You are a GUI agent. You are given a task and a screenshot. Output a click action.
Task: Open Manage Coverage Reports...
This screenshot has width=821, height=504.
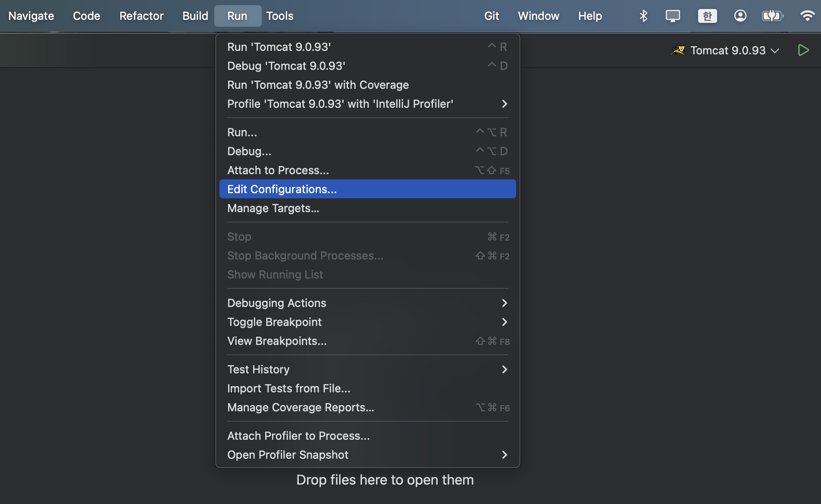point(367,407)
